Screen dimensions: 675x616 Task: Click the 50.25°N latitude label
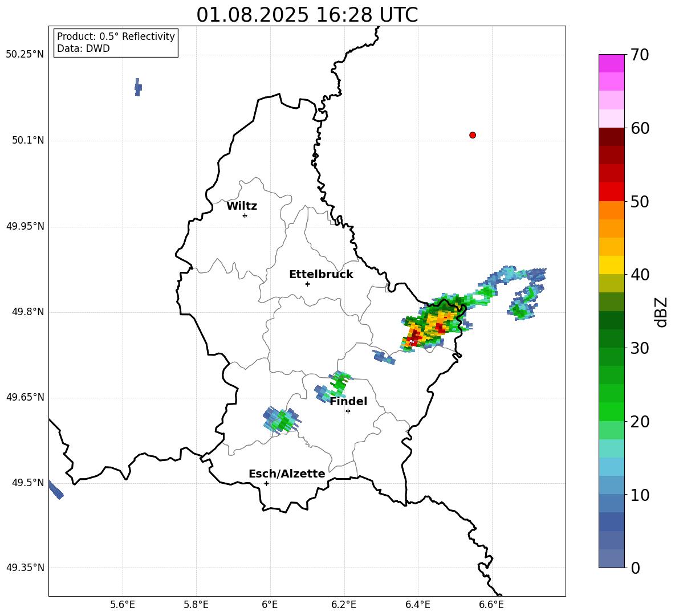25,55
